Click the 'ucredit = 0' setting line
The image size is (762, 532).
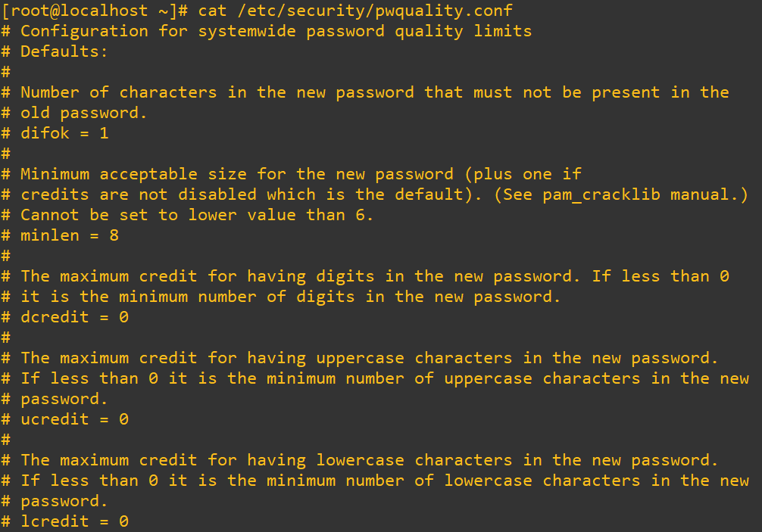pyautogui.click(x=73, y=419)
